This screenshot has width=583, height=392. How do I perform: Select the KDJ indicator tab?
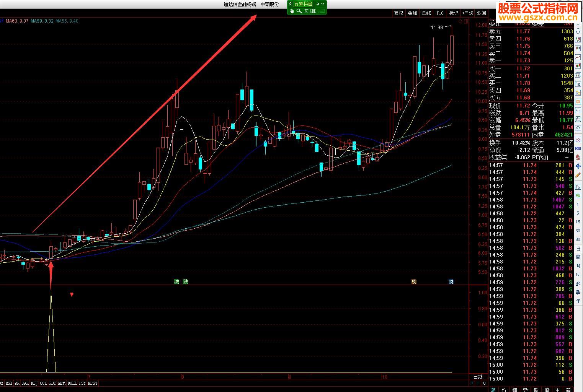click(x=34, y=383)
